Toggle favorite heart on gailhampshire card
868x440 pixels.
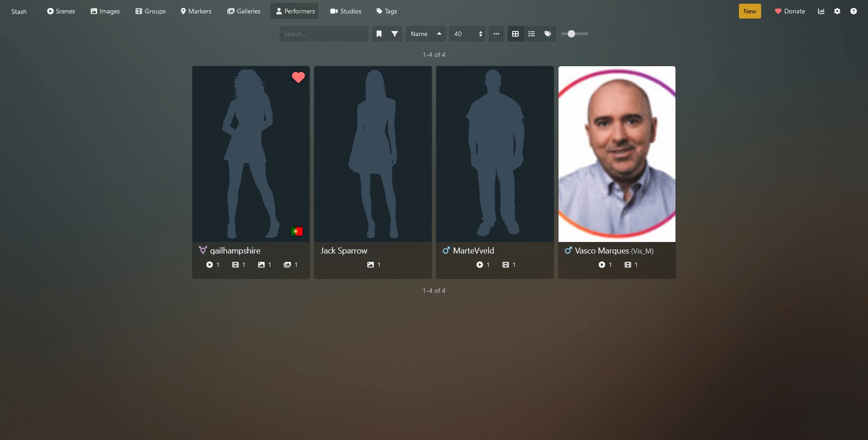coord(298,77)
